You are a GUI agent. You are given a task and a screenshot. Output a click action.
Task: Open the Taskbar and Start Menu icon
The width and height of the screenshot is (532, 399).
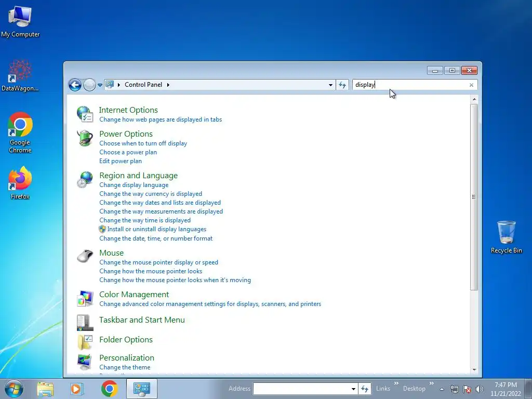pyautogui.click(x=85, y=323)
